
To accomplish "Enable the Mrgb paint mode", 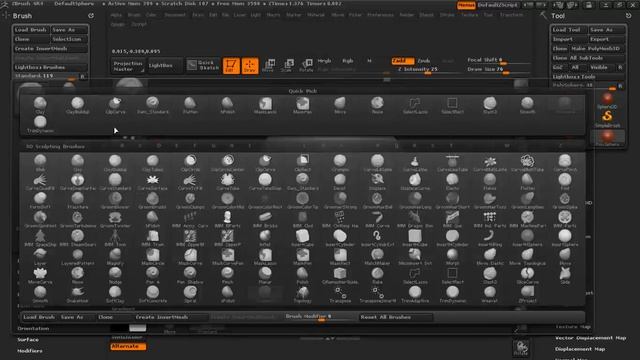I will [x=324, y=61].
